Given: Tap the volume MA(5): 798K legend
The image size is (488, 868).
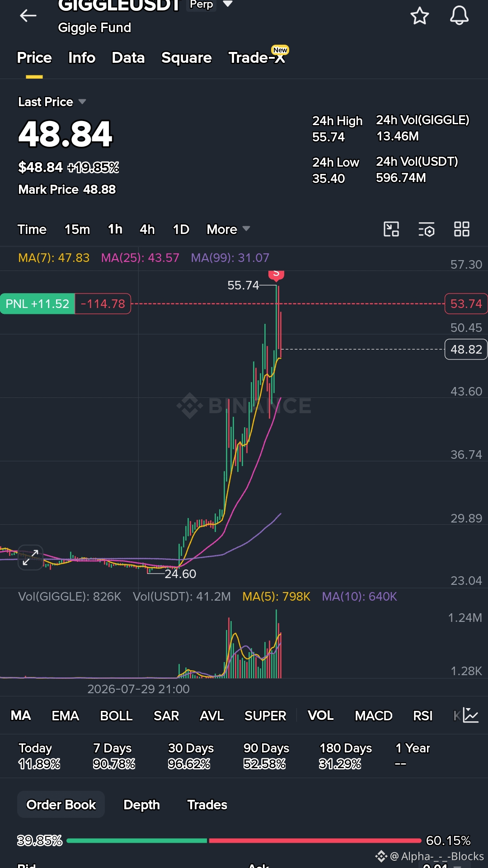Looking at the screenshot, I should (x=276, y=597).
